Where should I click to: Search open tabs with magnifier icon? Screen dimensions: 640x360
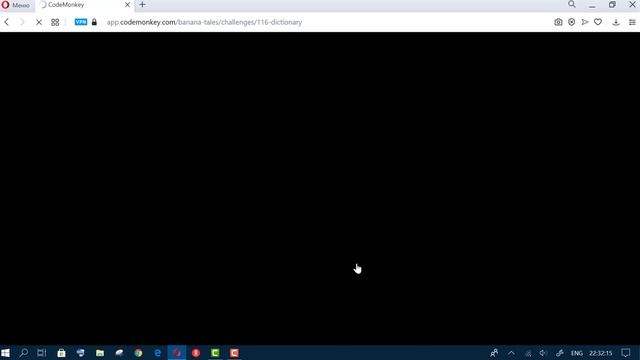(572, 4)
